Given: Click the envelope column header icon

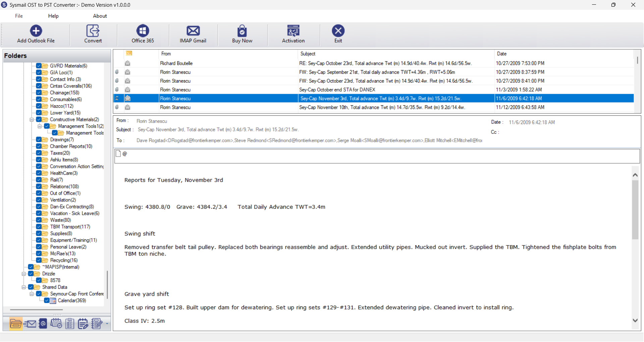Looking at the screenshot, I should pos(129,53).
